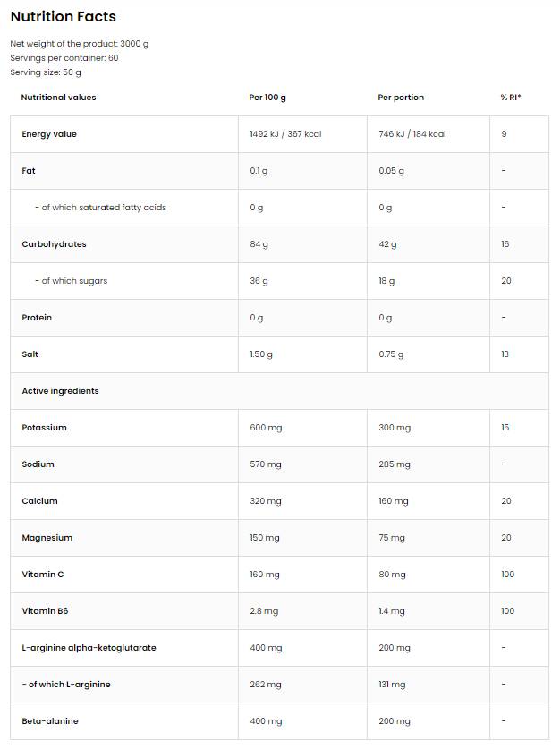Click the Serving size 50 g text
560x750 pixels.
pos(46,72)
